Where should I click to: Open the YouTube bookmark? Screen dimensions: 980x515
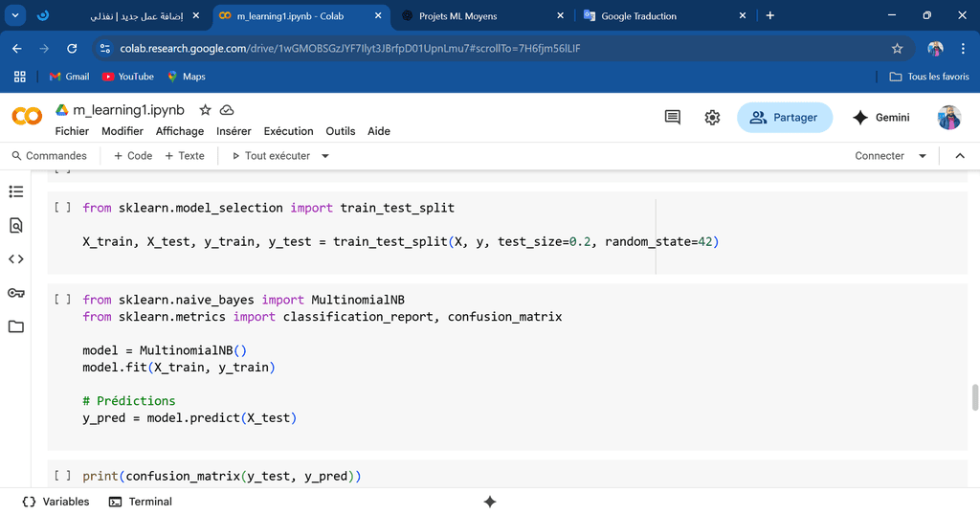tap(128, 77)
